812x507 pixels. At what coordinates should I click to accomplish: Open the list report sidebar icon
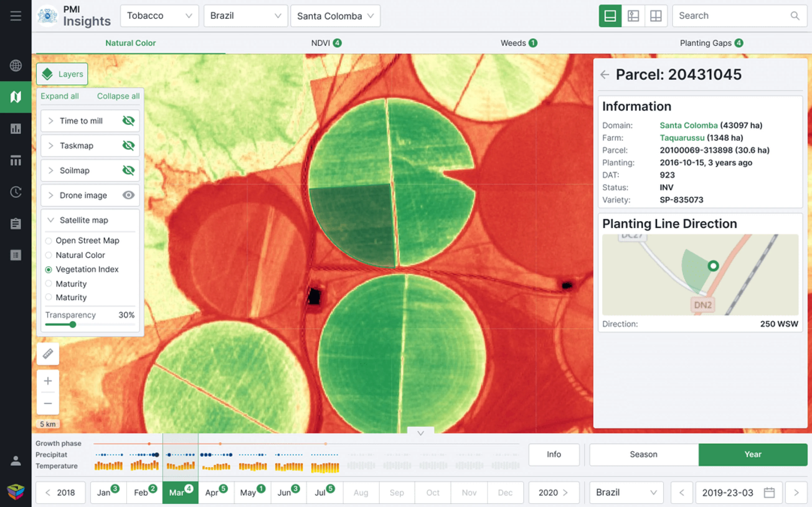coord(16,255)
